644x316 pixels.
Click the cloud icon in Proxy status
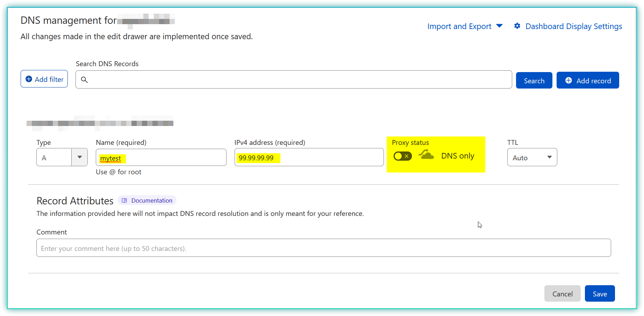click(x=426, y=154)
